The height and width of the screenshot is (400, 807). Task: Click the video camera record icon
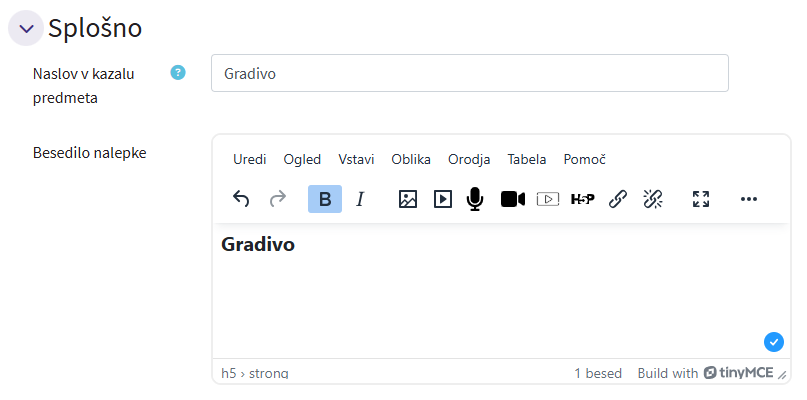(x=512, y=199)
